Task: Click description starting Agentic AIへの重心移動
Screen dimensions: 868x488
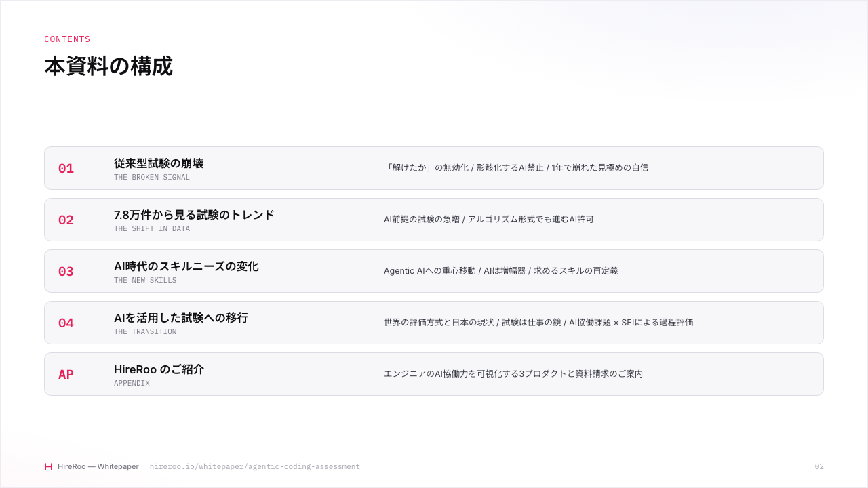Action: [501, 270]
